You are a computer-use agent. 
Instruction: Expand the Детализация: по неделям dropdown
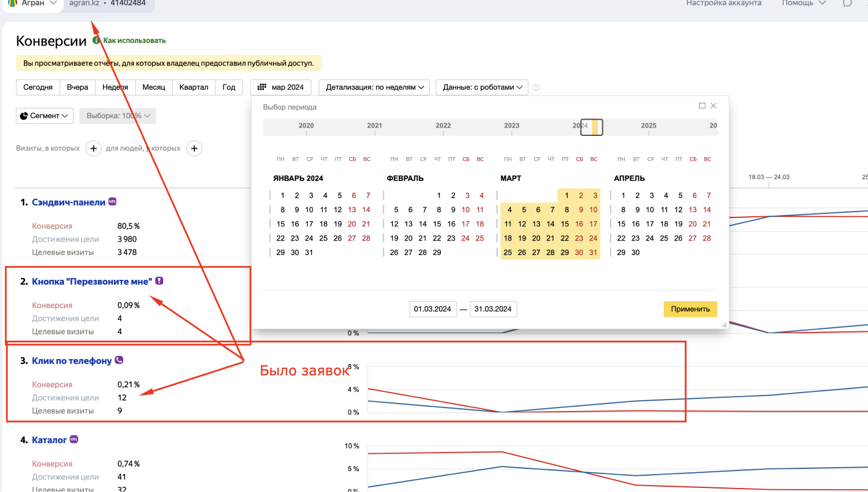[374, 87]
